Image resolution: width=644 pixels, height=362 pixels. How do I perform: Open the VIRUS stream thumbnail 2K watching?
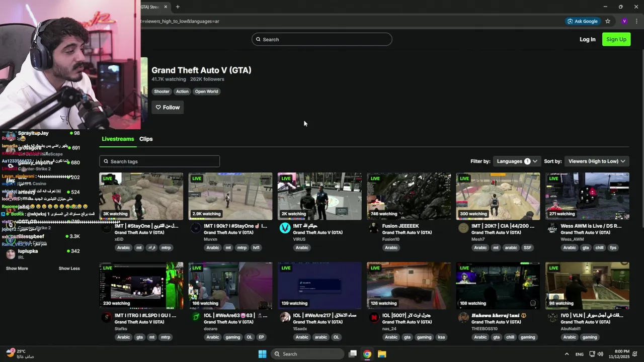click(319, 196)
